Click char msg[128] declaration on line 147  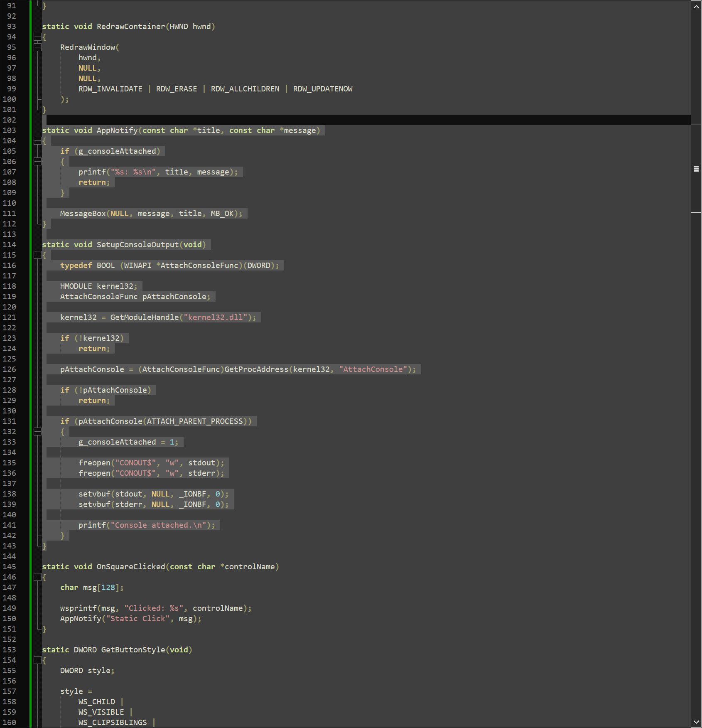pos(92,588)
